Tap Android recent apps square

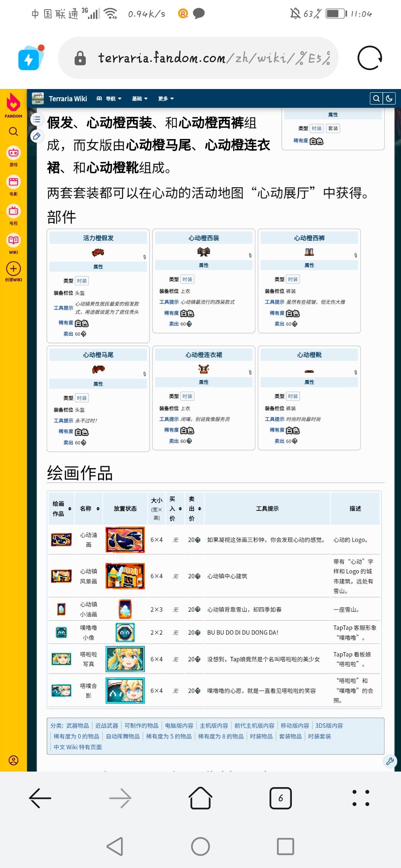tap(286, 846)
